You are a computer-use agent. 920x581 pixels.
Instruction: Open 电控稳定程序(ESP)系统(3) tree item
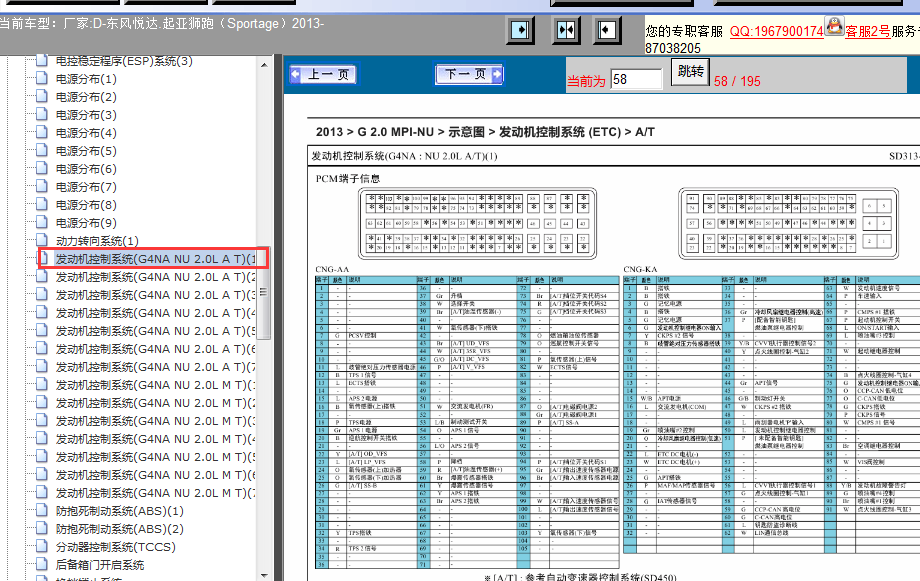click(x=124, y=60)
